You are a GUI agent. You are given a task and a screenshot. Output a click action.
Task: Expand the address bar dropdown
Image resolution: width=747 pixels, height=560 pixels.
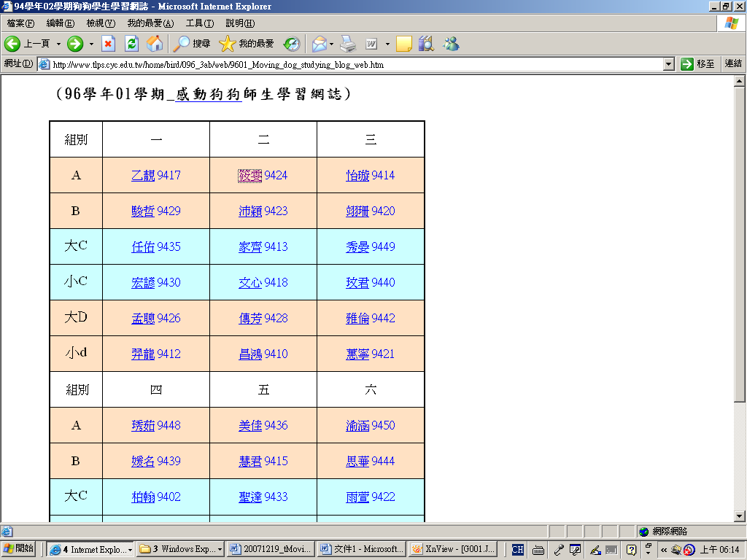[x=669, y=64]
